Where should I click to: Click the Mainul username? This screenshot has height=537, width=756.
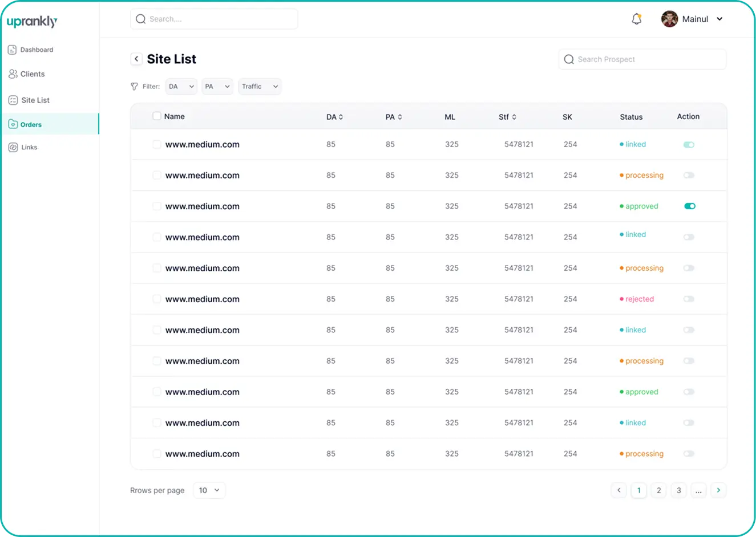695,19
